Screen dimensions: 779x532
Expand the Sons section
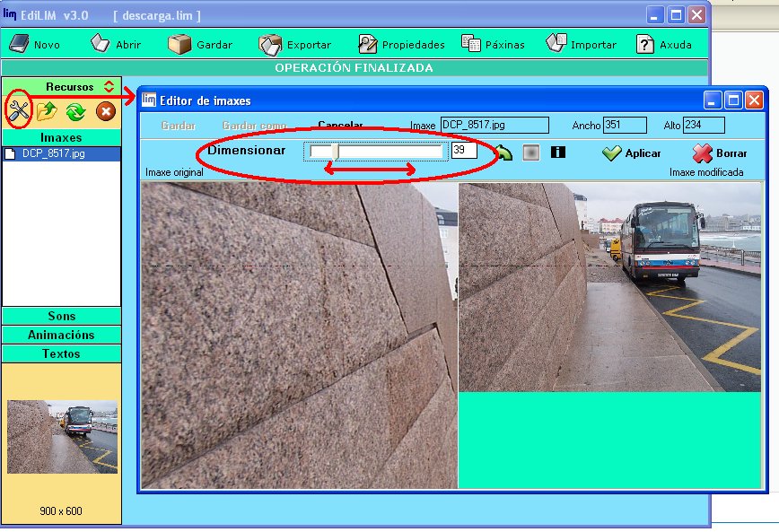(x=61, y=316)
